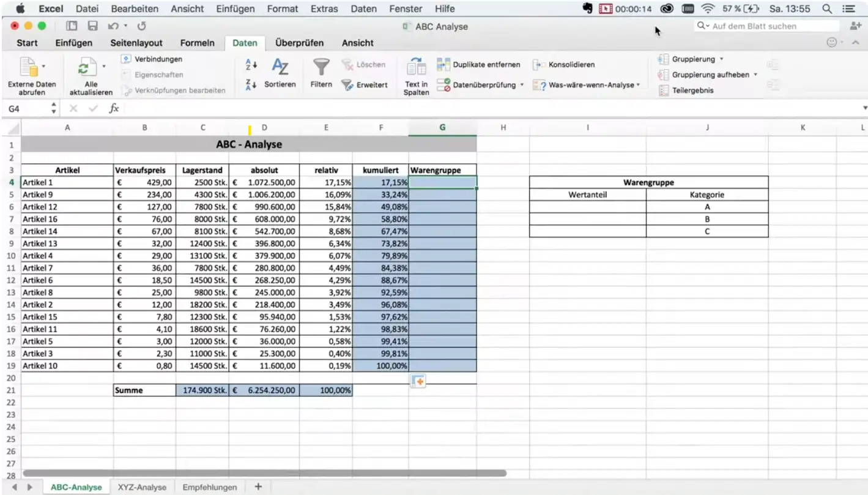Expand the Was-wäre-wenn-Analyse dropdown
Viewport: 868px width, 495px height.
[638, 85]
